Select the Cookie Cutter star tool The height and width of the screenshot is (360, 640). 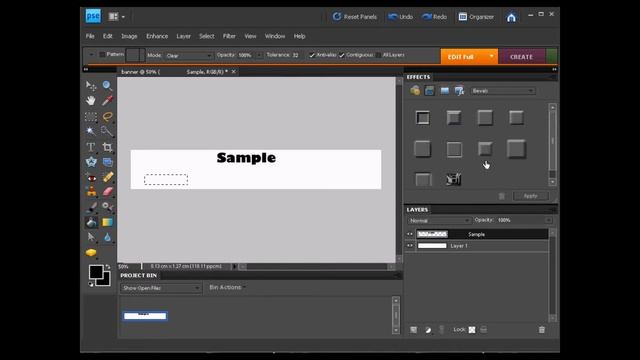coord(91,162)
